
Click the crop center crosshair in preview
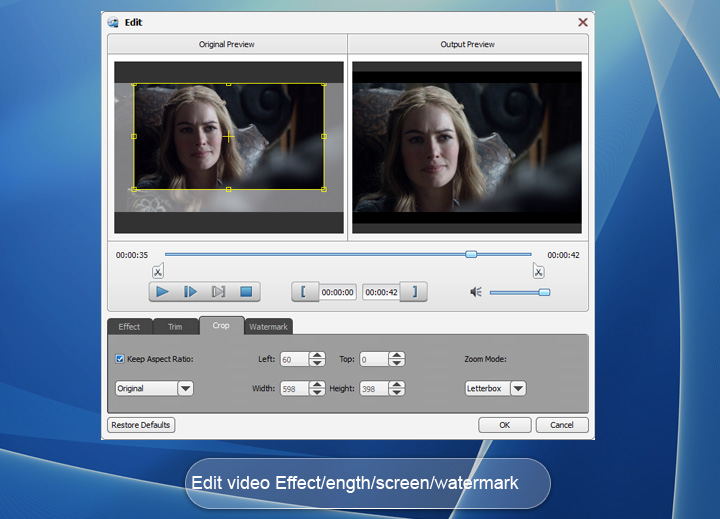(229, 136)
